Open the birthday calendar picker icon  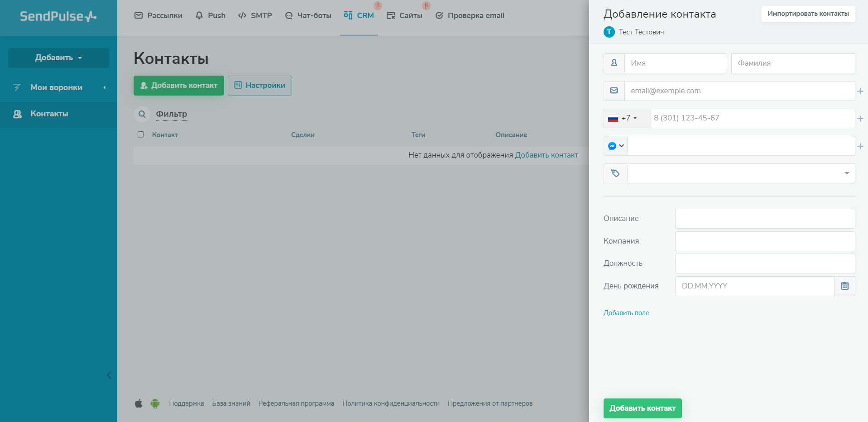[x=844, y=286]
